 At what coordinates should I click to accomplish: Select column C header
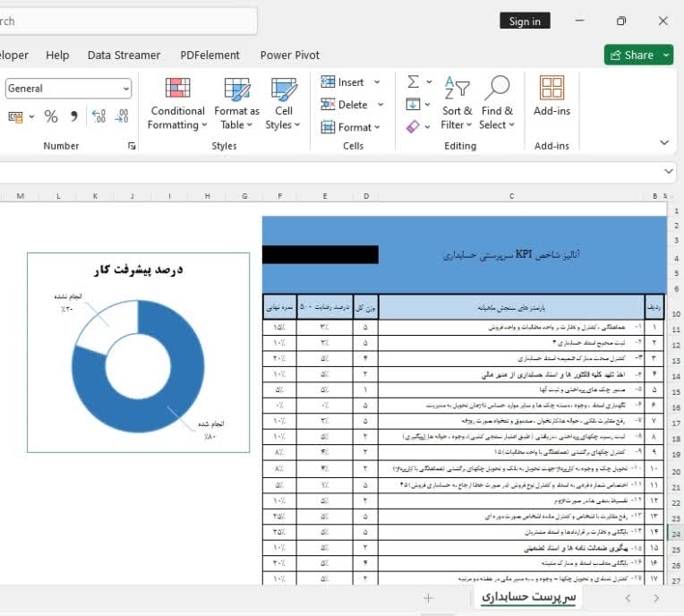click(x=511, y=196)
